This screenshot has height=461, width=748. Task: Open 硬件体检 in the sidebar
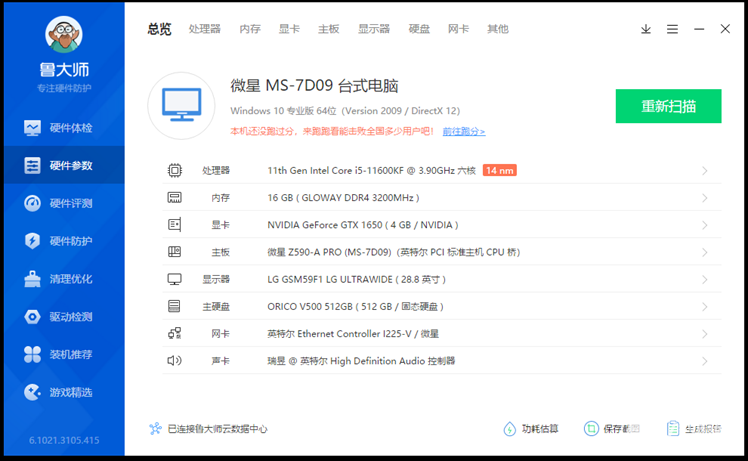64,128
